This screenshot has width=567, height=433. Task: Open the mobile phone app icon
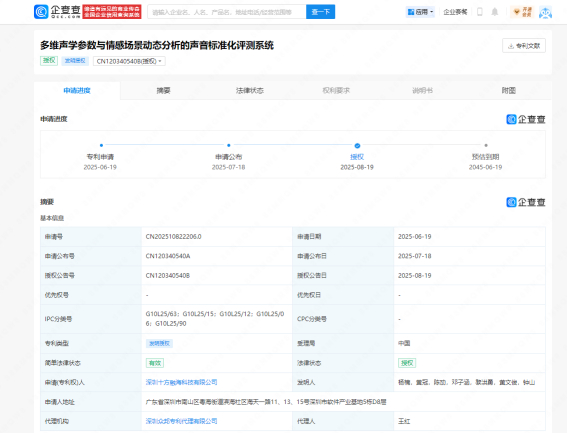(x=480, y=12)
